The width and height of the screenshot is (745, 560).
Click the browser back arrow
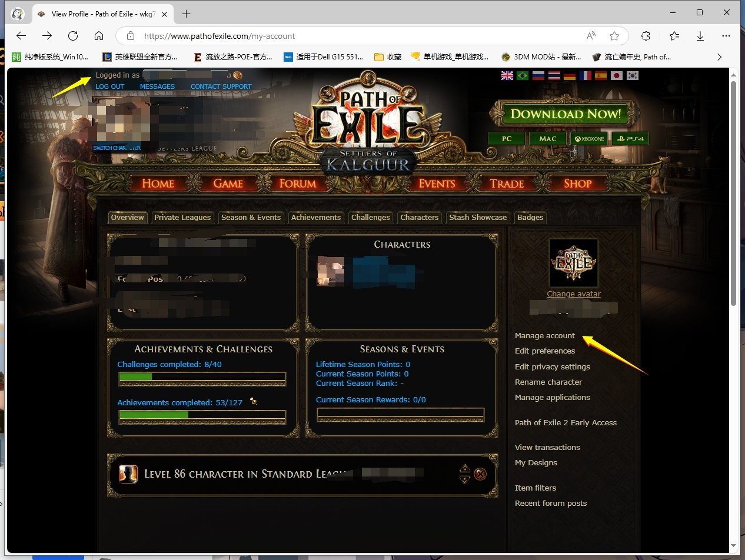[21, 36]
